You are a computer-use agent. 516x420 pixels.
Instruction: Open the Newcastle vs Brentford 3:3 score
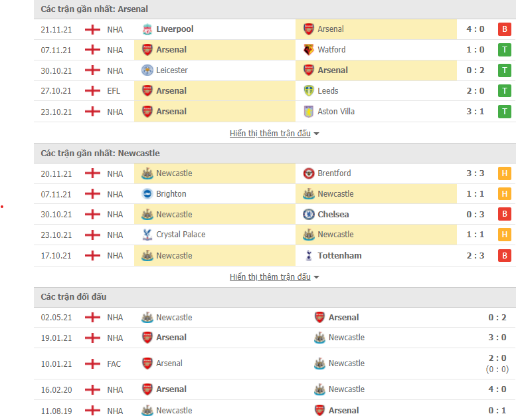475,173
